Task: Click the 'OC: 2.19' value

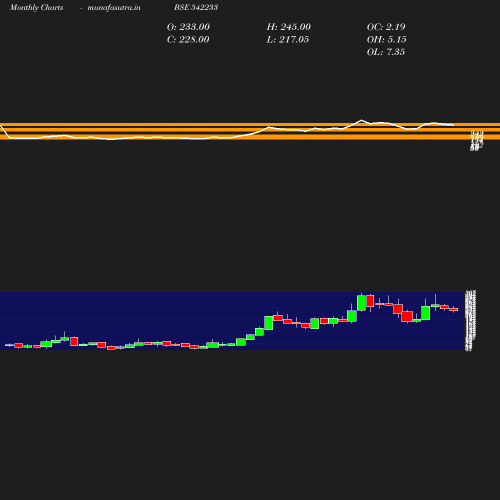Action: pos(386,27)
